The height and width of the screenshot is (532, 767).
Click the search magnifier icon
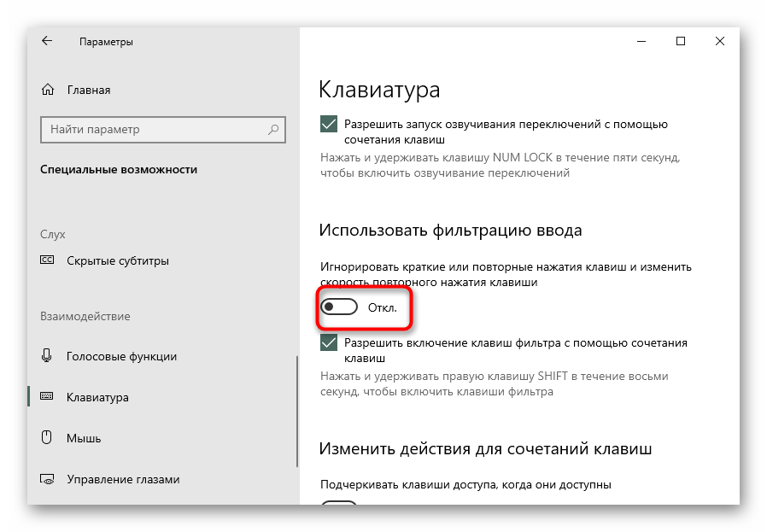(273, 130)
